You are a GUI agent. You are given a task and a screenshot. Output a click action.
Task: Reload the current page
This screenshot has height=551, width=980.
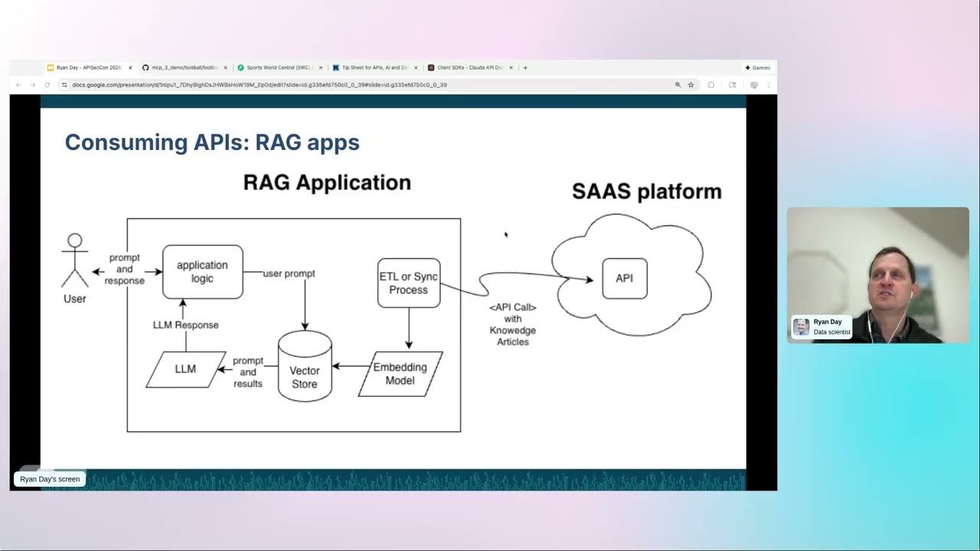[47, 85]
